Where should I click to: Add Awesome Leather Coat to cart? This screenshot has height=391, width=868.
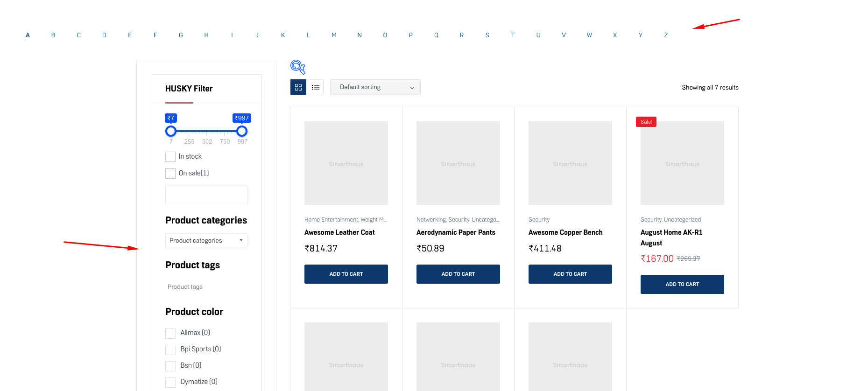[346, 274]
